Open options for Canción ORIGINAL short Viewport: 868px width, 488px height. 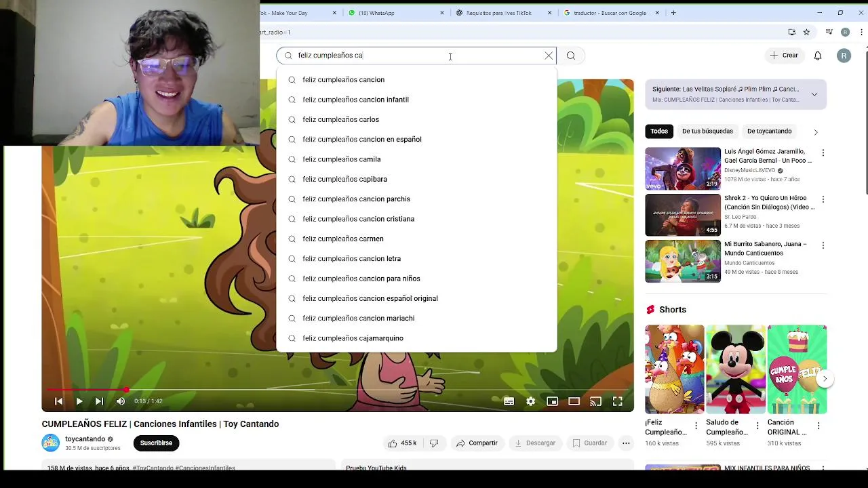[818, 426]
